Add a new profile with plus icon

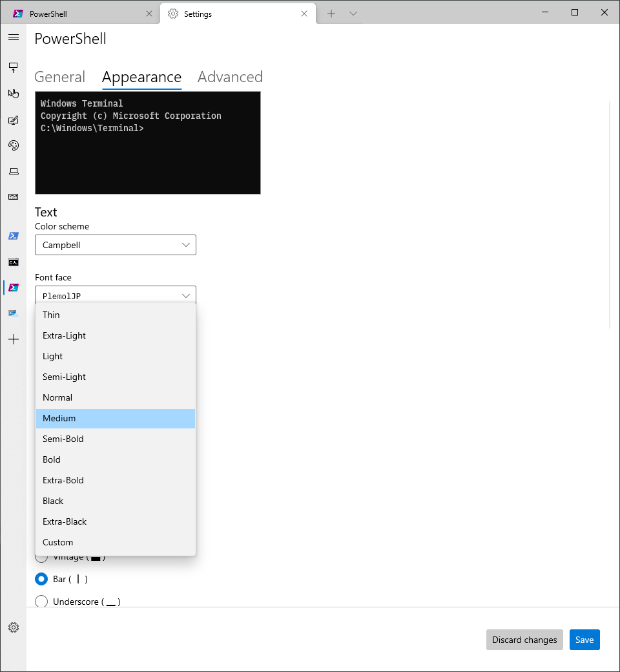[14, 339]
